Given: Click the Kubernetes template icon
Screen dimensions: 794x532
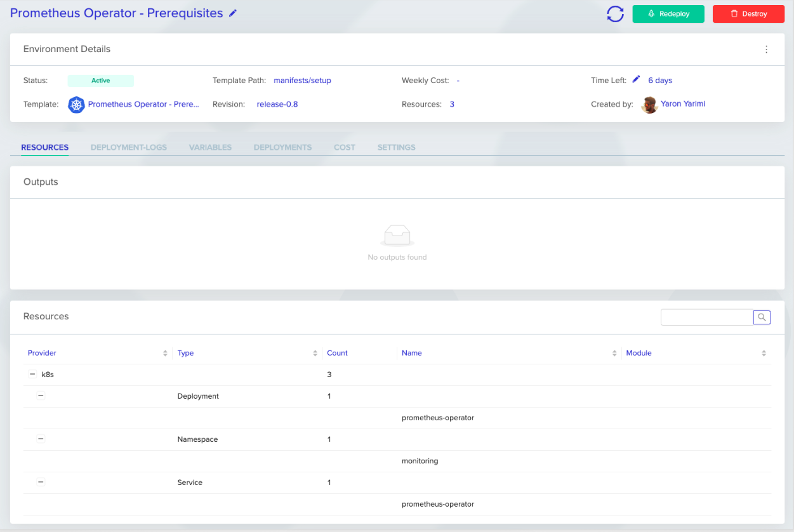Looking at the screenshot, I should point(76,104).
